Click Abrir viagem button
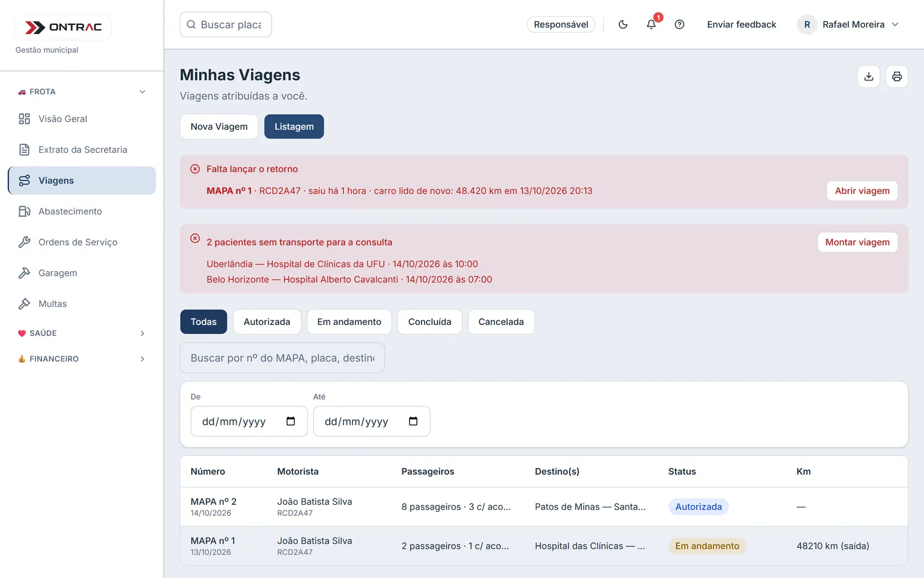The height and width of the screenshot is (578, 924). coord(862,191)
